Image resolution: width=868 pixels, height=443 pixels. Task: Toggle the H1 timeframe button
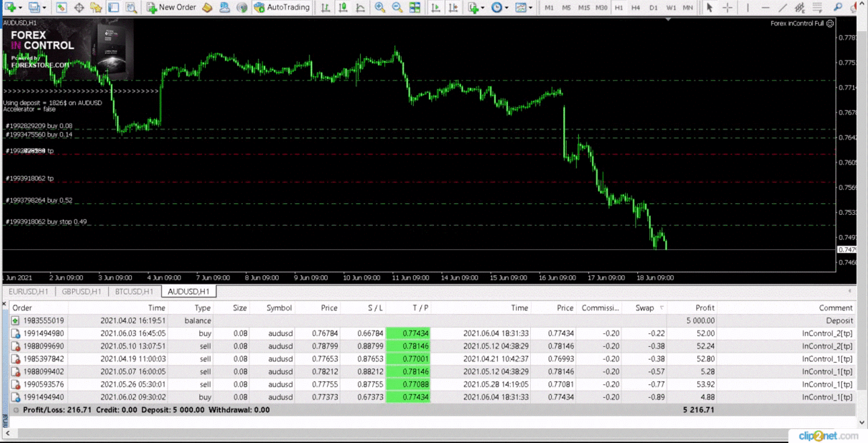coord(618,7)
